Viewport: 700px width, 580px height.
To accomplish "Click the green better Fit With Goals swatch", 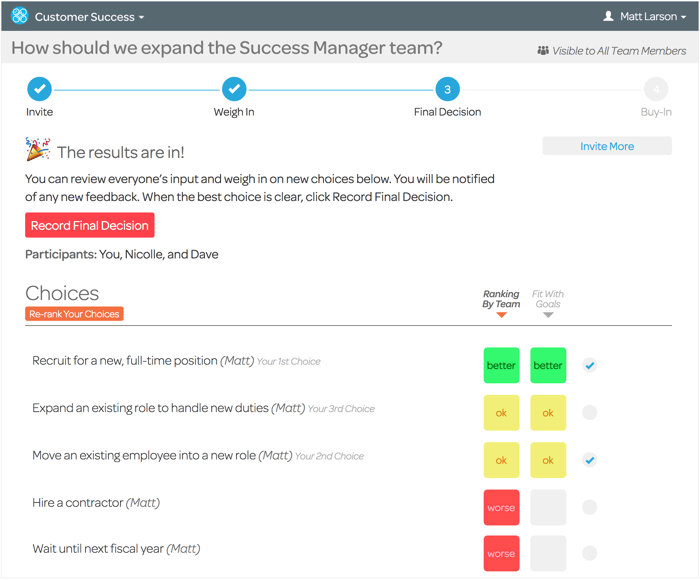I will click(x=548, y=365).
